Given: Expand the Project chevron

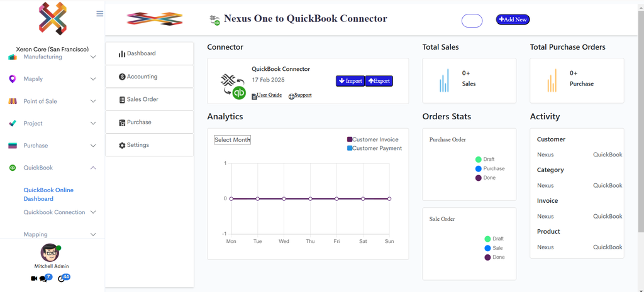Looking at the screenshot, I should (93, 124).
